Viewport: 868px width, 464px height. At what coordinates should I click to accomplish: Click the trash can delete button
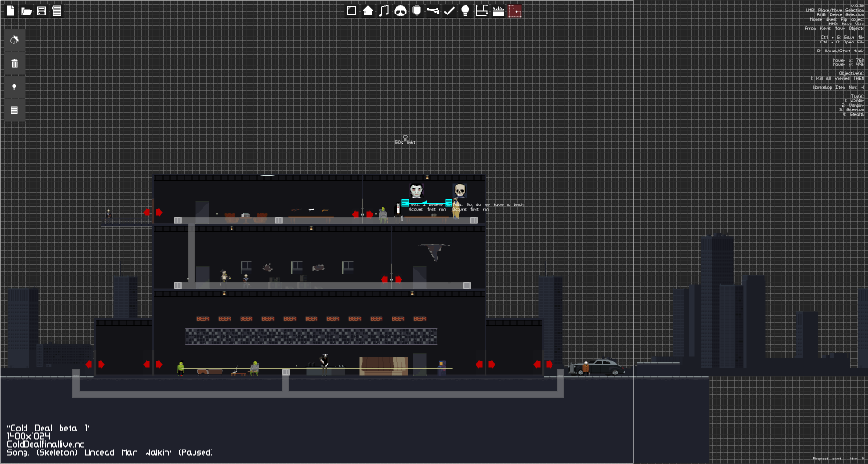pos(14,63)
